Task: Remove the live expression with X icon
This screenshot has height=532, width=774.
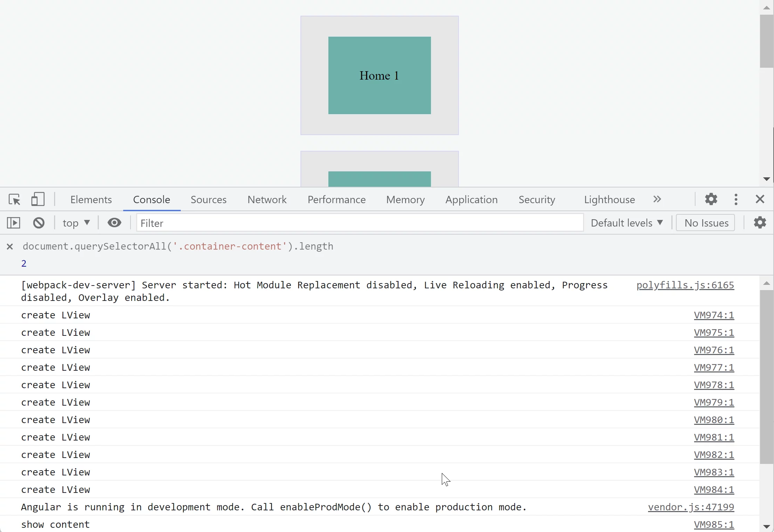Action: point(10,247)
